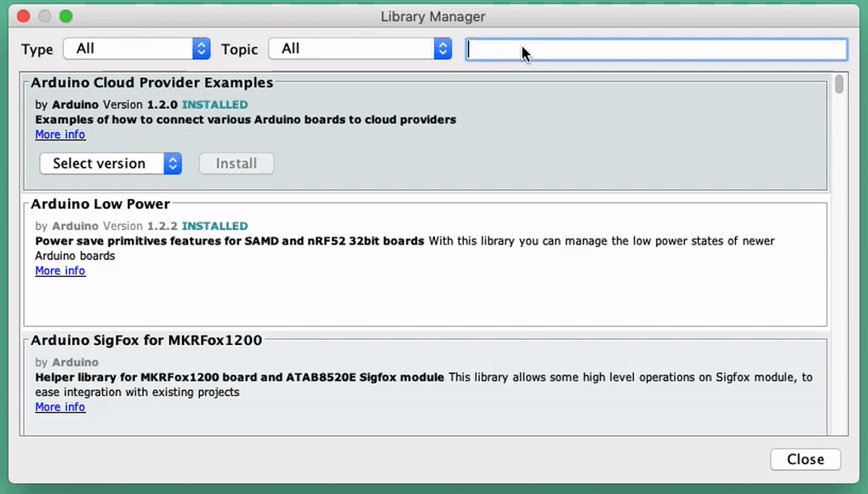The width and height of the screenshot is (868, 494).
Task: Open the Type filter dropdown
Action: pyautogui.click(x=137, y=49)
